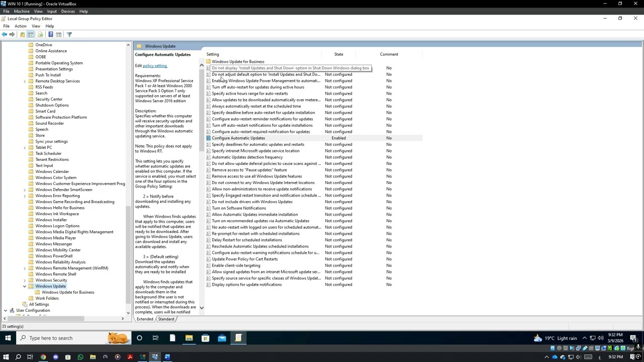Toggle the Show/Hide Console Tree toolbar icon
The width and height of the screenshot is (644, 362).
(31, 34)
